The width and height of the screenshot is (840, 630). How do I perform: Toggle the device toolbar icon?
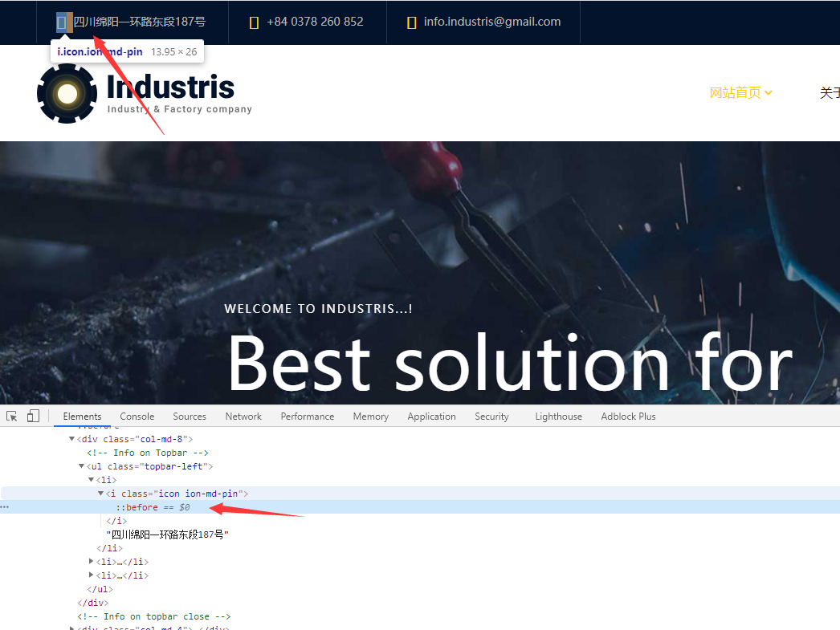33,416
